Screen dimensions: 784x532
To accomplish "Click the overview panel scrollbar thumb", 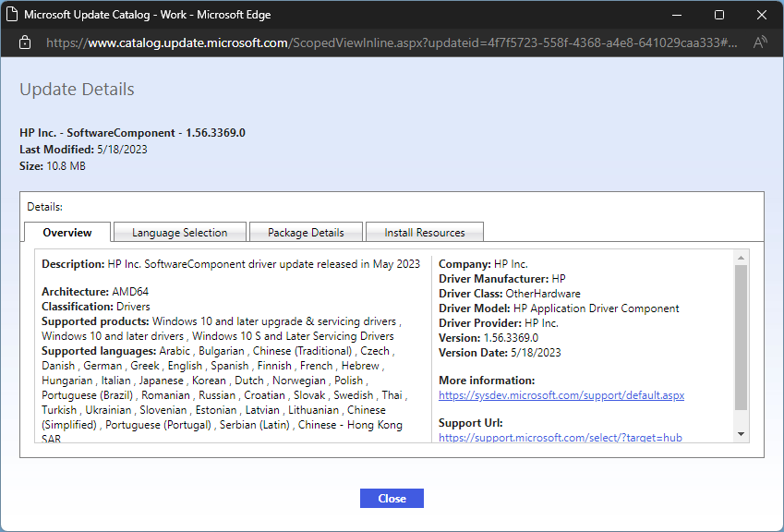I will (x=741, y=337).
